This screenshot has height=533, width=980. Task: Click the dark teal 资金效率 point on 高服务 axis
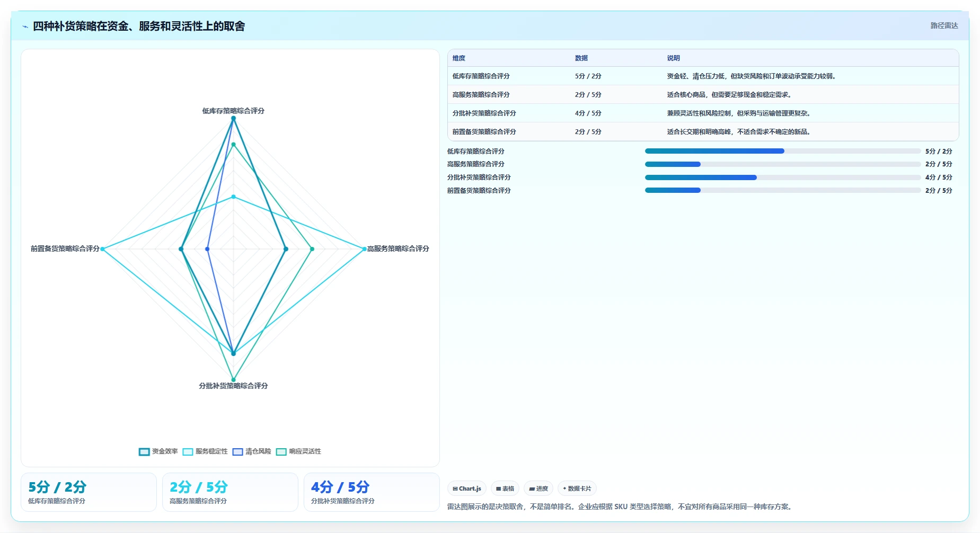286,249
